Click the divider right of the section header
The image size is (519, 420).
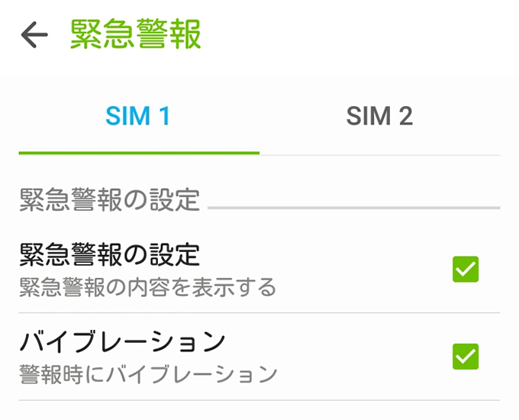point(354,208)
